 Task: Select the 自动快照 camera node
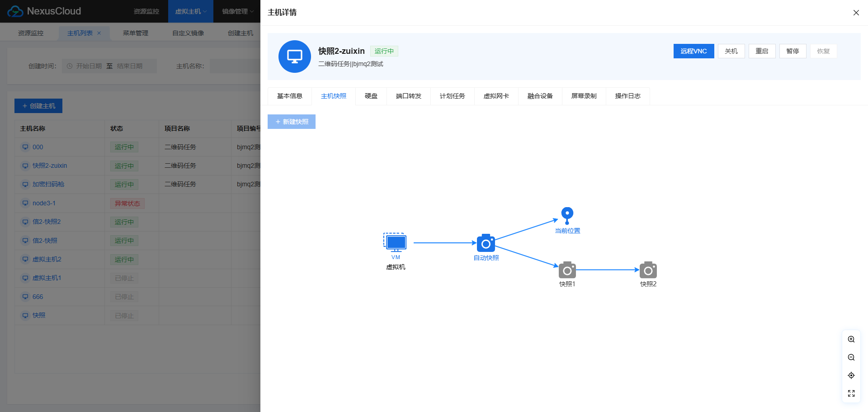pyautogui.click(x=486, y=243)
